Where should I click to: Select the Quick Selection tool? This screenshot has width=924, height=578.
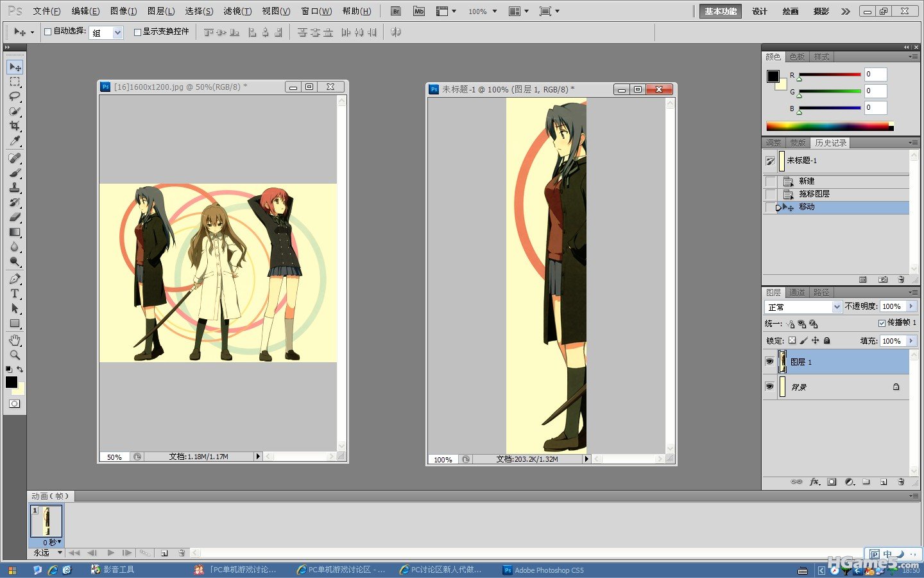[x=15, y=111]
